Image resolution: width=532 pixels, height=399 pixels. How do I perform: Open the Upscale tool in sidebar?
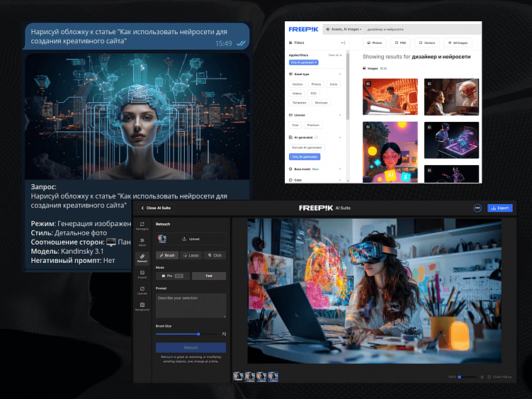[142, 289]
